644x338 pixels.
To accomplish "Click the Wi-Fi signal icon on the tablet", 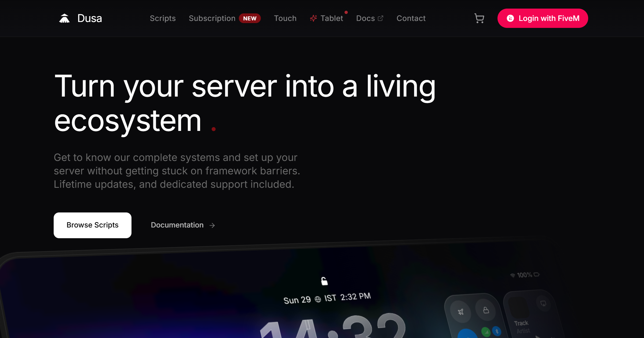I will click(x=513, y=275).
